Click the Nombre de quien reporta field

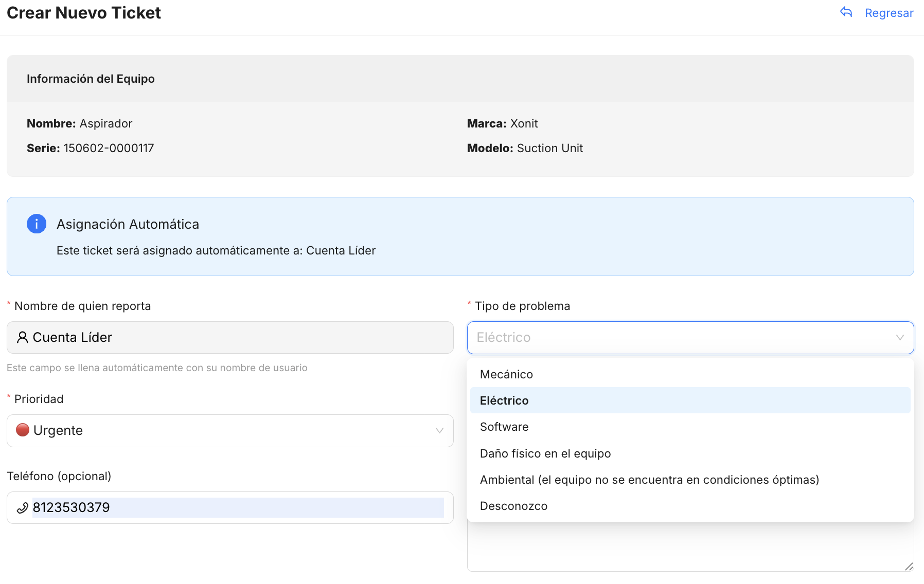(237, 338)
